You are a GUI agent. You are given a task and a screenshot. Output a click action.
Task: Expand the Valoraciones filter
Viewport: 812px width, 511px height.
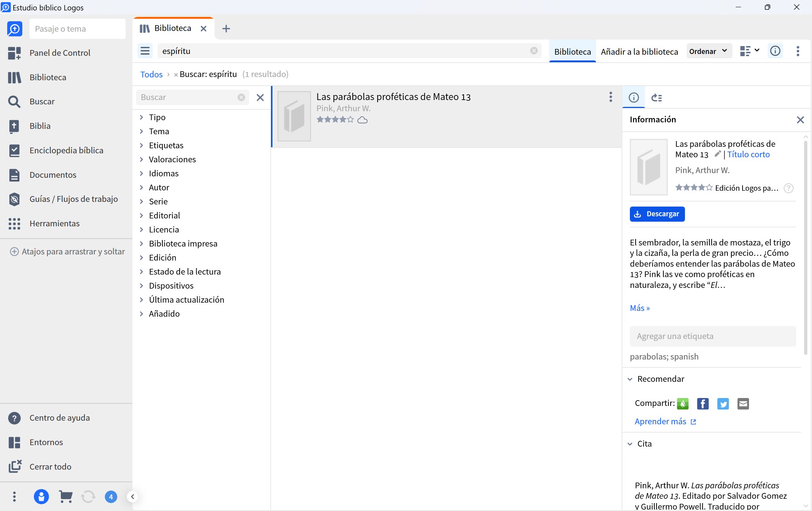141,159
